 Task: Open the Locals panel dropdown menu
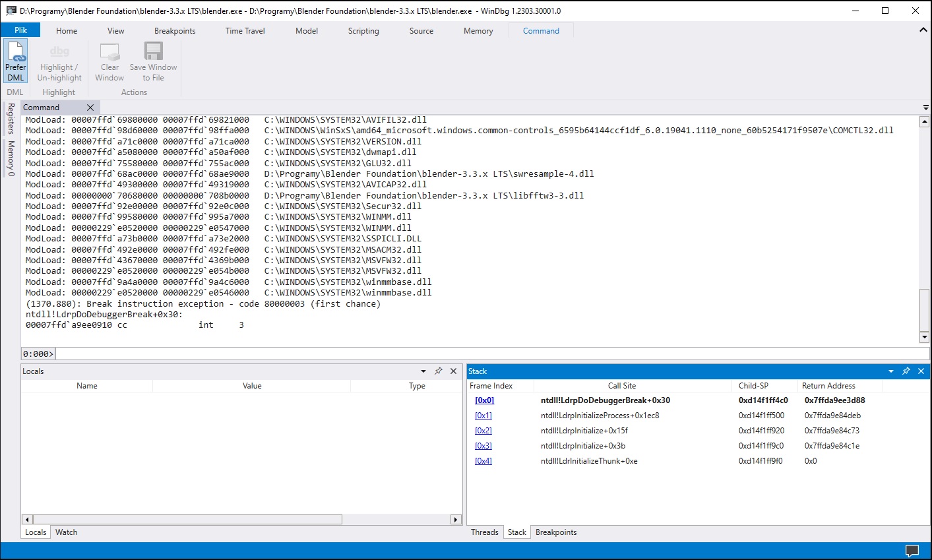click(423, 371)
